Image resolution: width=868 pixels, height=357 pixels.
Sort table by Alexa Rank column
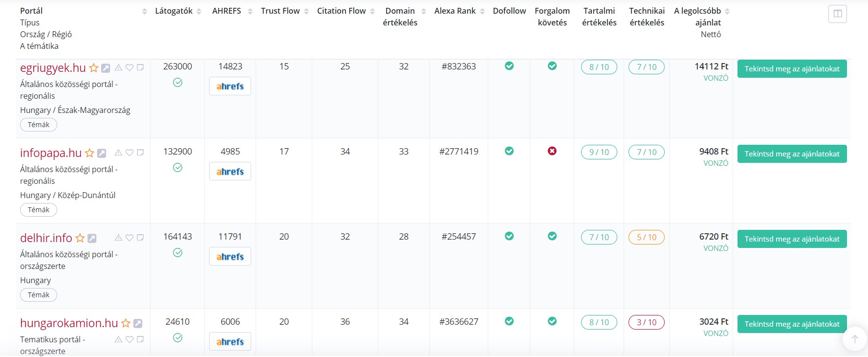tap(482, 11)
